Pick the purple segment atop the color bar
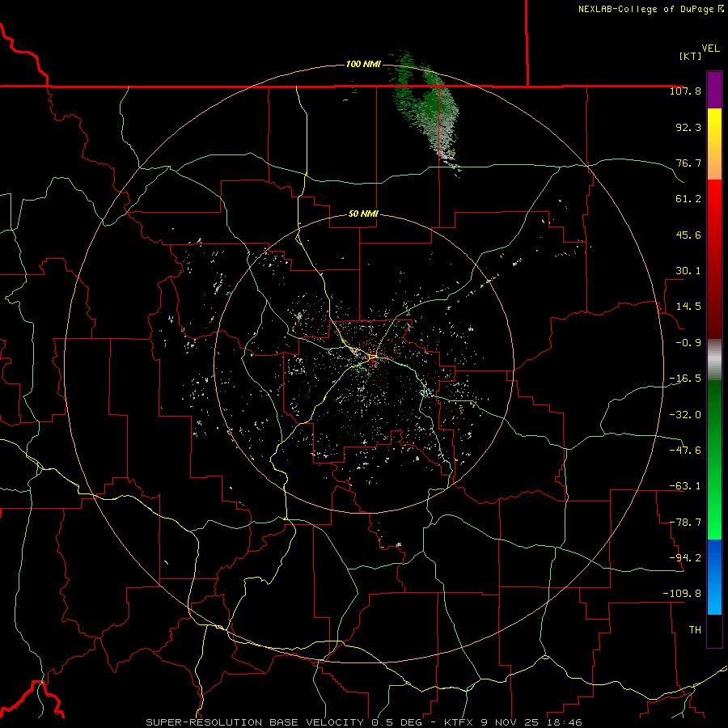 [714, 90]
